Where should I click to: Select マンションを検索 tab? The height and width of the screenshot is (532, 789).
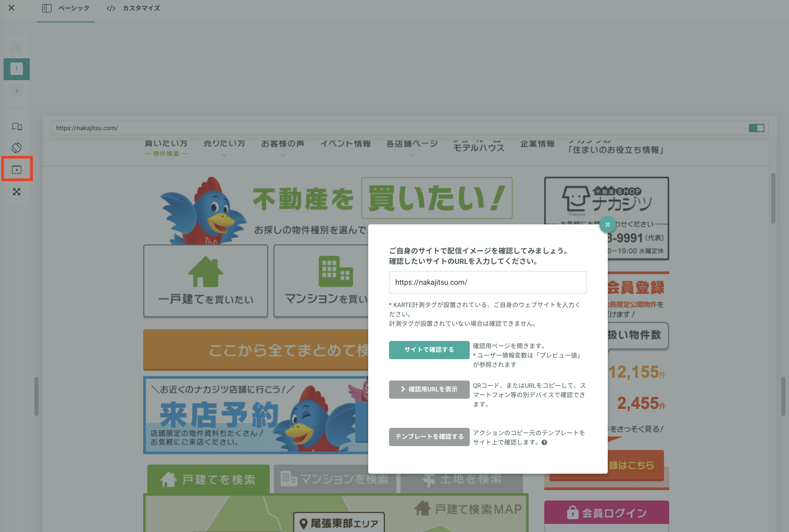335,479
